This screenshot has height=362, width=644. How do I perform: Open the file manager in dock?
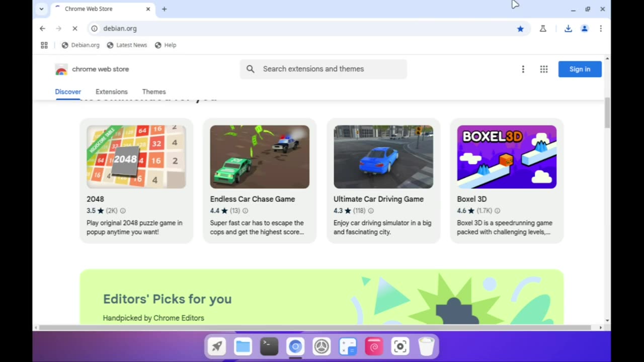pos(243,346)
